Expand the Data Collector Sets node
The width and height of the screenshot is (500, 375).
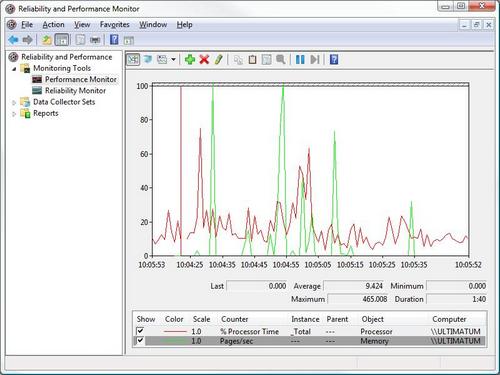[x=14, y=103]
